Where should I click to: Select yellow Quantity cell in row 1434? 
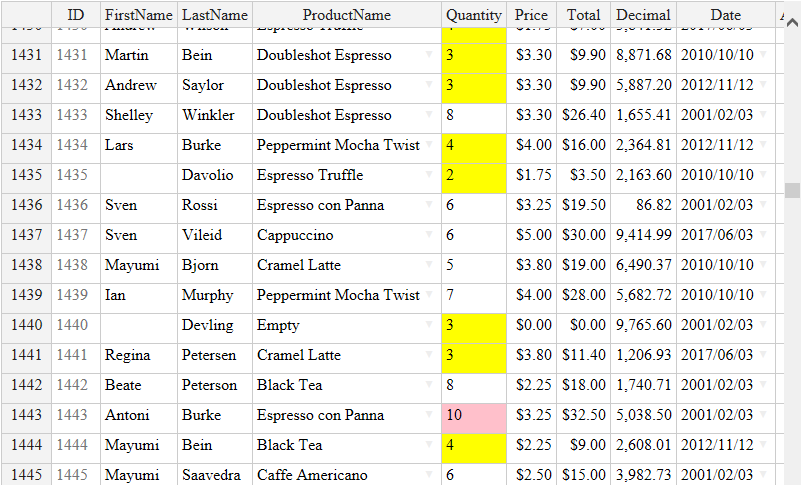point(474,145)
